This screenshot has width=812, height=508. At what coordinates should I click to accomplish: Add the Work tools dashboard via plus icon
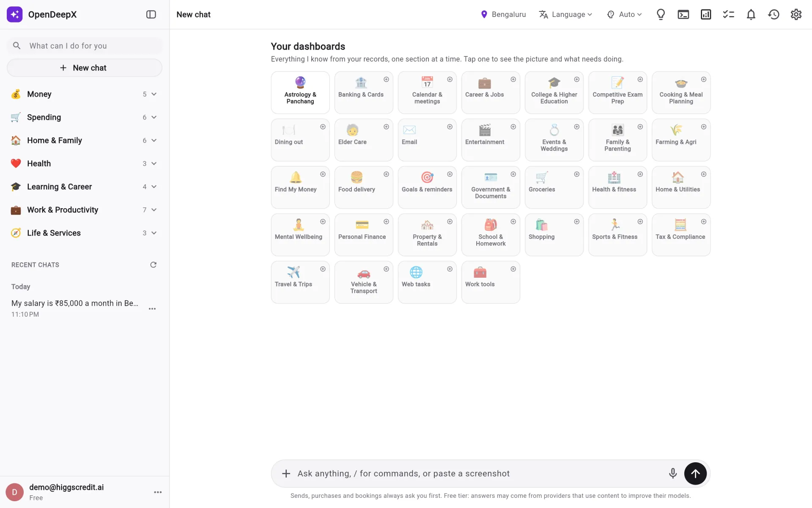pos(513,269)
